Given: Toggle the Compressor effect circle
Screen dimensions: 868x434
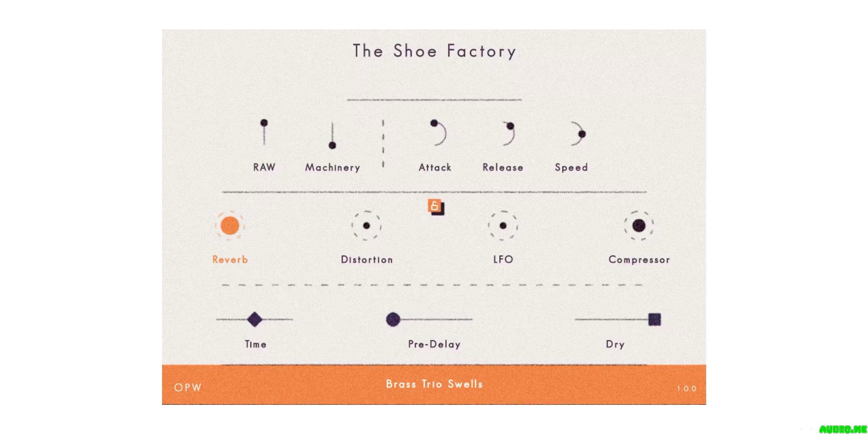Looking at the screenshot, I should 639,226.
